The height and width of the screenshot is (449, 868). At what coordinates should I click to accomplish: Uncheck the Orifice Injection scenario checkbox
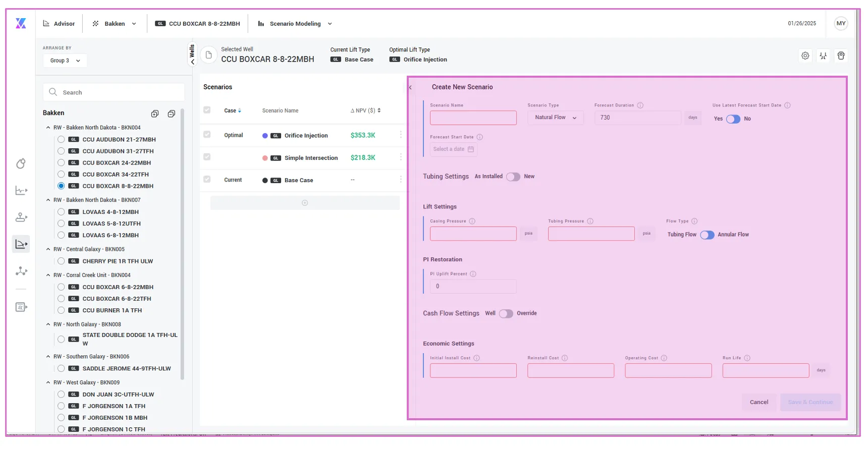pyautogui.click(x=207, y=135)
